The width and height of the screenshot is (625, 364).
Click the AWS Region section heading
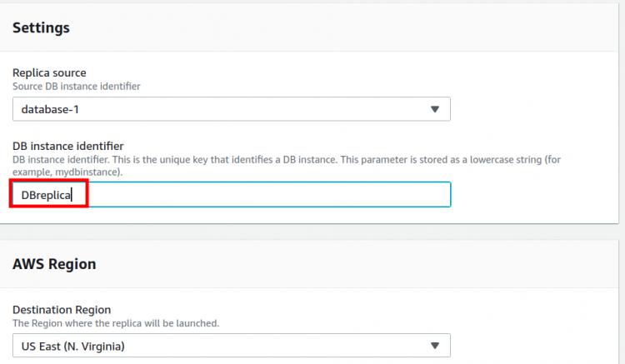pyautogui.click(x=54, y=264)
